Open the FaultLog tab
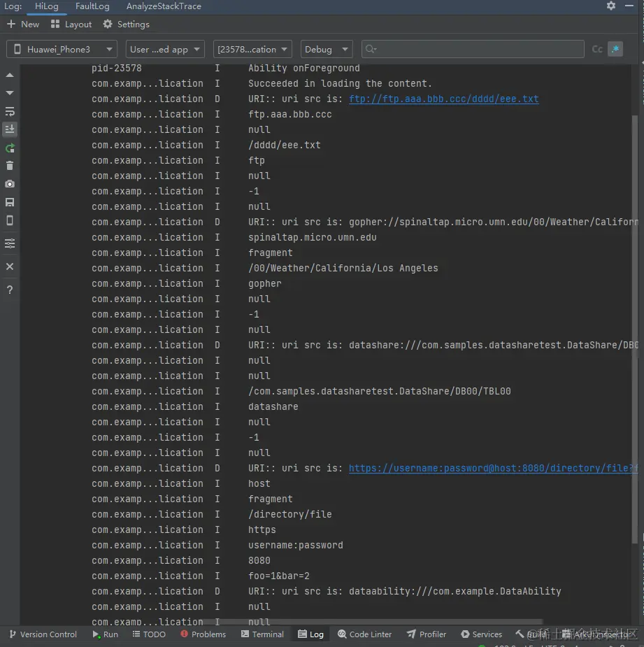This screenshot has height=647, width=644. [x=92, y=6]
